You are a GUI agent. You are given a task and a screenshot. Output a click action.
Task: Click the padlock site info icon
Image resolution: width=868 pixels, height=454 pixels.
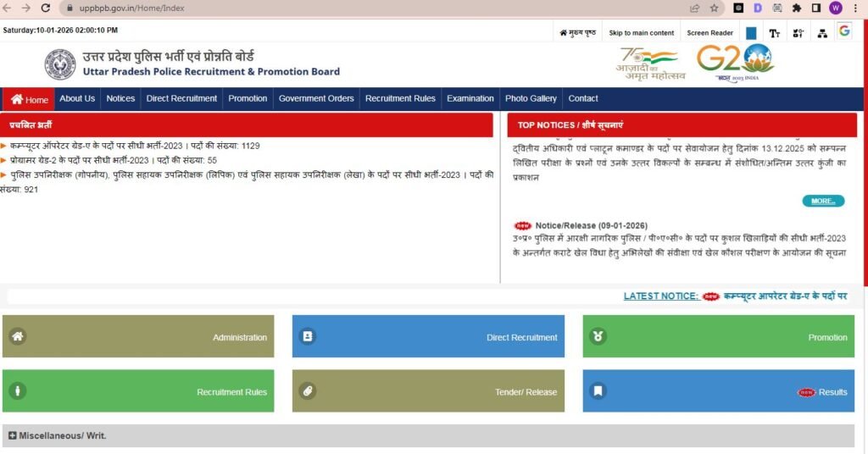click(x=70, y=8)
